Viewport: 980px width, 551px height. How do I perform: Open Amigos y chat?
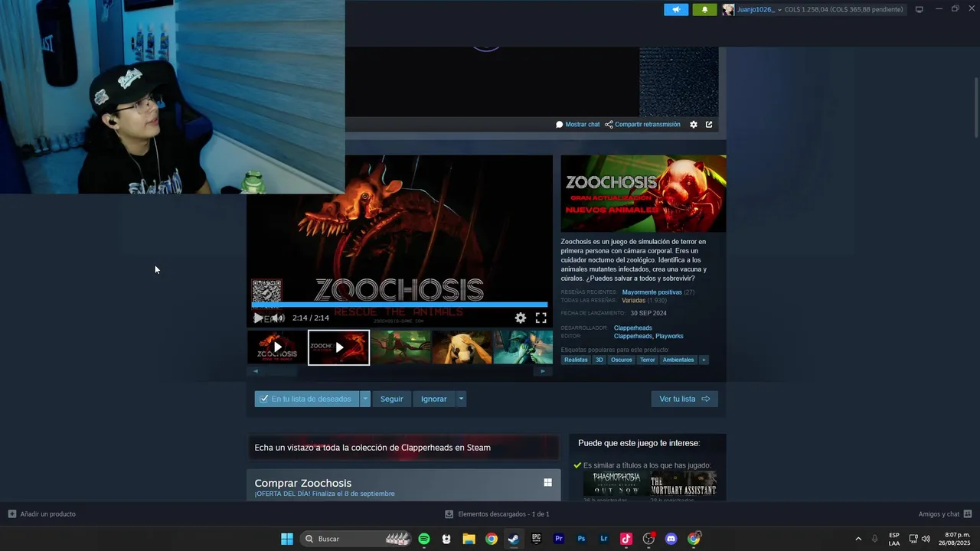(x=945, y=514)
